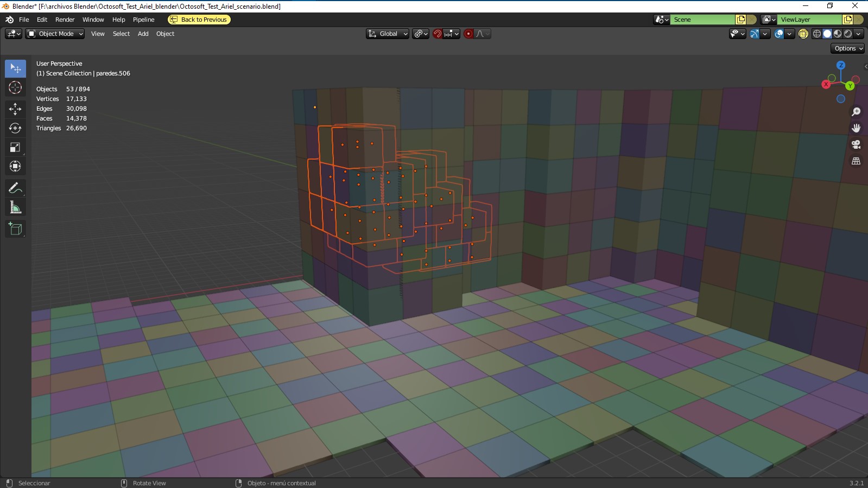This screenshot has width=868, height=488.
Task: Switch orthographic/perspective grid icon
Action: pos(856,161)
